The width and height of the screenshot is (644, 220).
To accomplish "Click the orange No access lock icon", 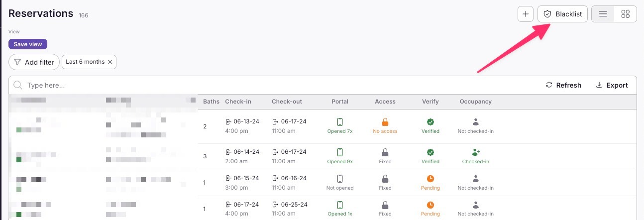I will click(x=385, y=122).
